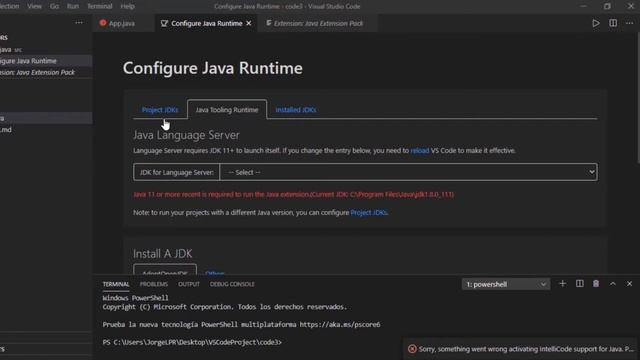Maximize the panel with the up chevron

coord(613,284)
